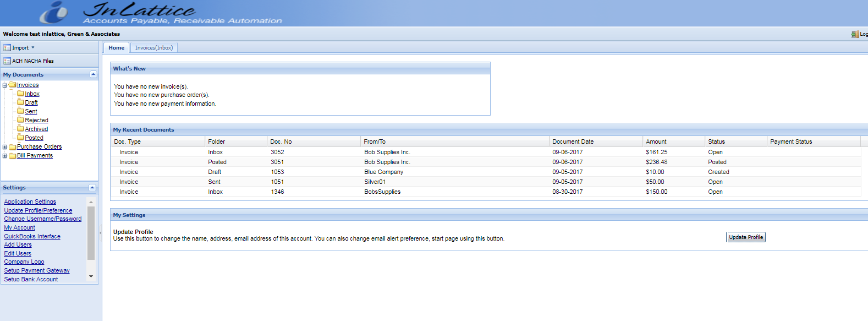The height and width of the screenshot is (321, 868).
Task: Click the Bill Payments folder icon
Action: [12, 156]
